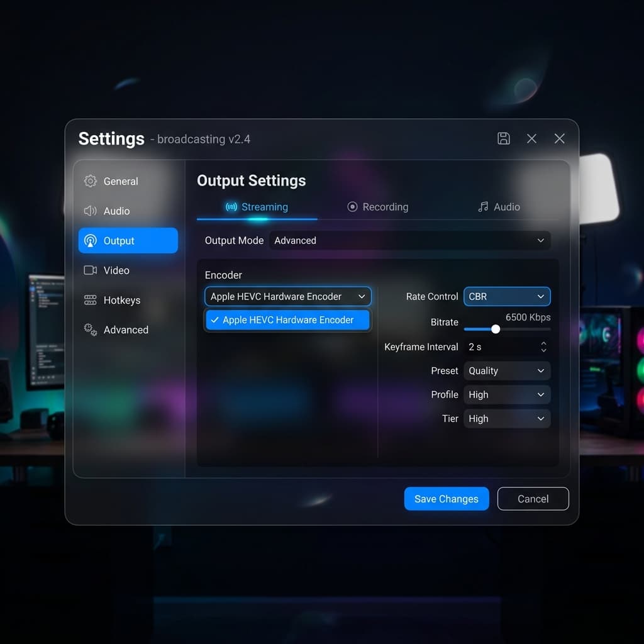The height and width of the screenshot is (644, 644).
Task: Click the Cancel button
Action: coord(533,499)
